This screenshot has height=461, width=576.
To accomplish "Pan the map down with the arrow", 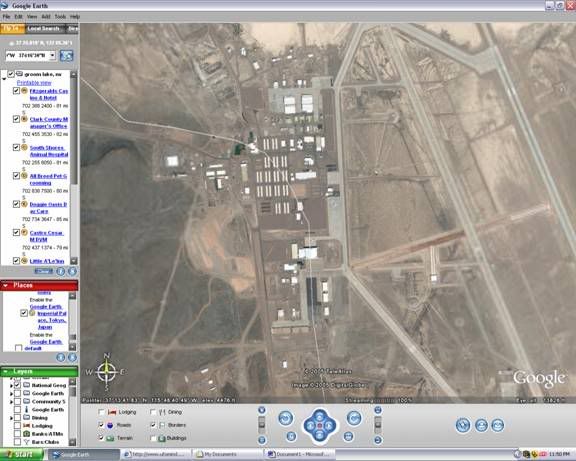I will (x=320, y=435).
